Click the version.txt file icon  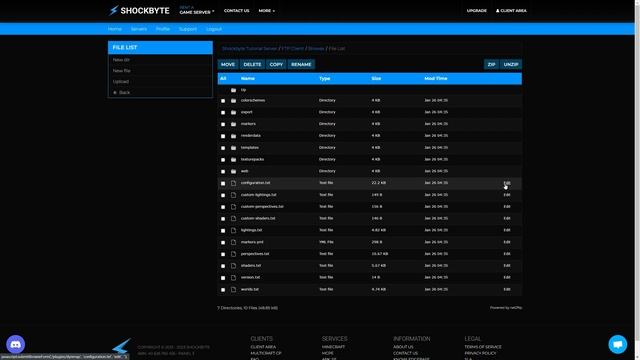coord(233,278)
